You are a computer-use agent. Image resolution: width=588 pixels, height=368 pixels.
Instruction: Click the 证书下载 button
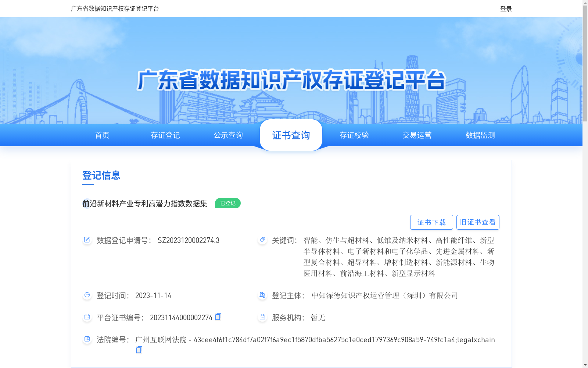click(431, 222)
